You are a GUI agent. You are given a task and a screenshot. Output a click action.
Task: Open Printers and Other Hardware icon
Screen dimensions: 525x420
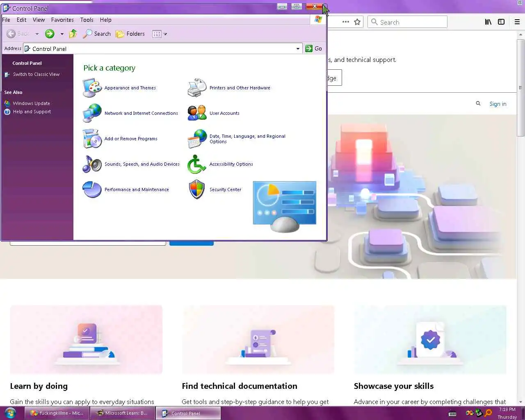pyautogui.click(x=197, y=88)
